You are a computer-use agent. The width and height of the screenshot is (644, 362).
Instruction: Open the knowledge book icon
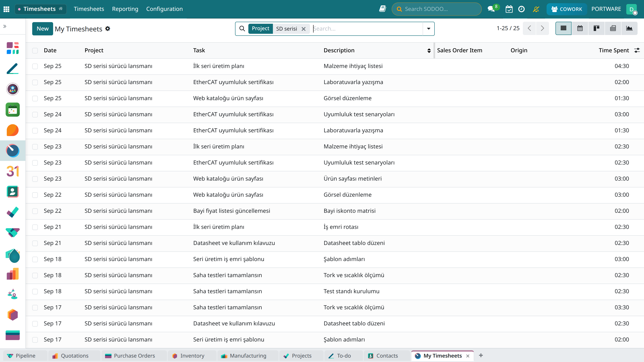pyautogui.click(x=383, y=9)
